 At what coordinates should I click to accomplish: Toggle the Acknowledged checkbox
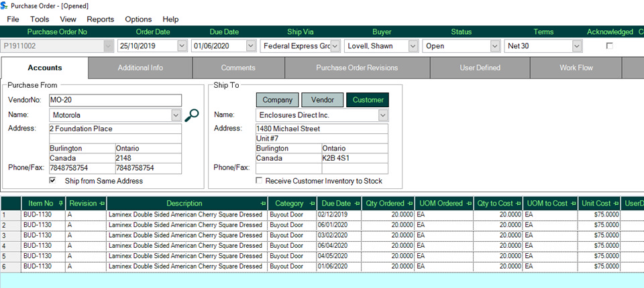coord(609,46)
